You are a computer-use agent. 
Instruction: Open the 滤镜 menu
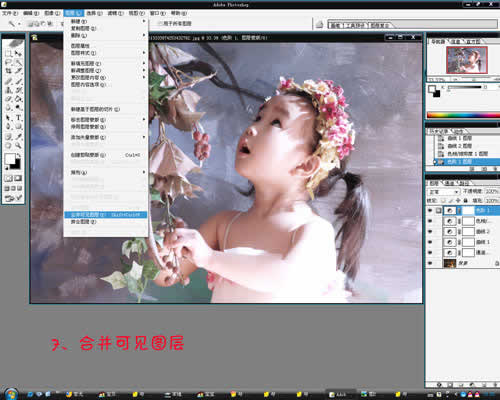pyautogui.click(x=115, y=13)
